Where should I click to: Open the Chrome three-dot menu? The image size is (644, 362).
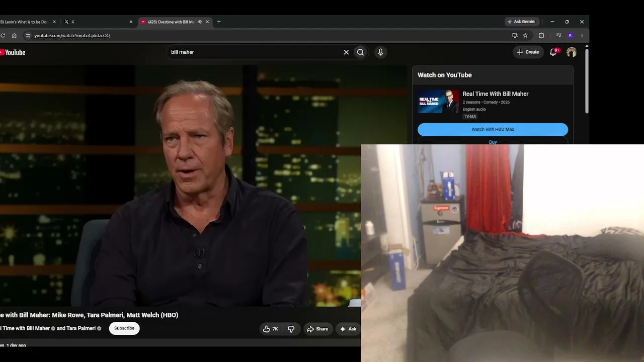[582, 36]
